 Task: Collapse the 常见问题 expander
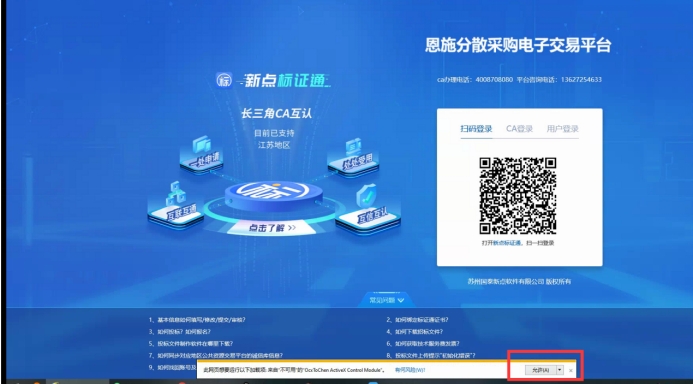coord(386,300)
